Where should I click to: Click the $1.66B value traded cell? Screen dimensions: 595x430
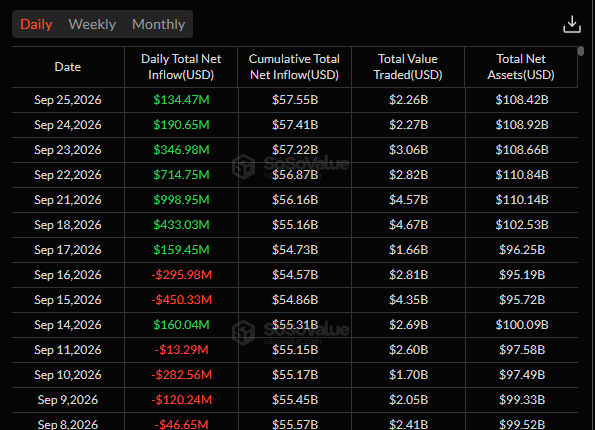tap(408, 250)
